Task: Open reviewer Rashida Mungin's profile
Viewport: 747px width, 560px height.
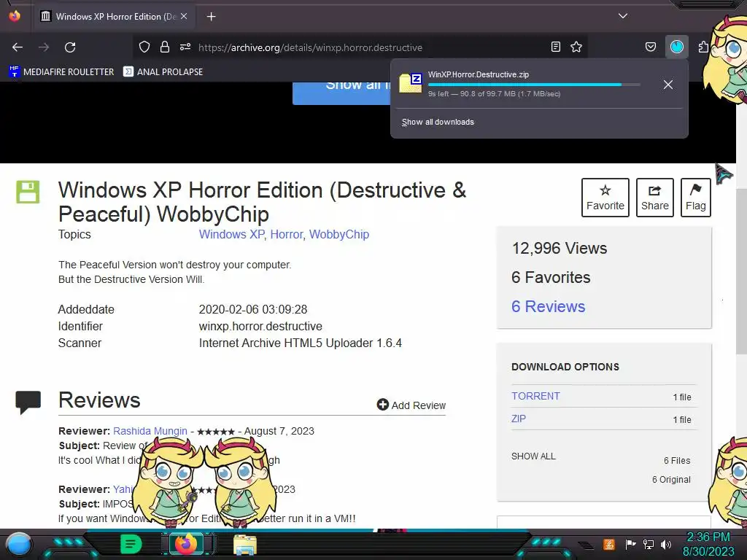Action: (x=150, y=431)
